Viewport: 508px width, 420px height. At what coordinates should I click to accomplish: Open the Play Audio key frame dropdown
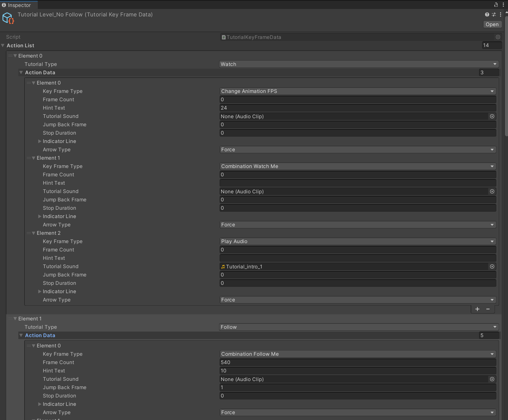pos(357,241)
